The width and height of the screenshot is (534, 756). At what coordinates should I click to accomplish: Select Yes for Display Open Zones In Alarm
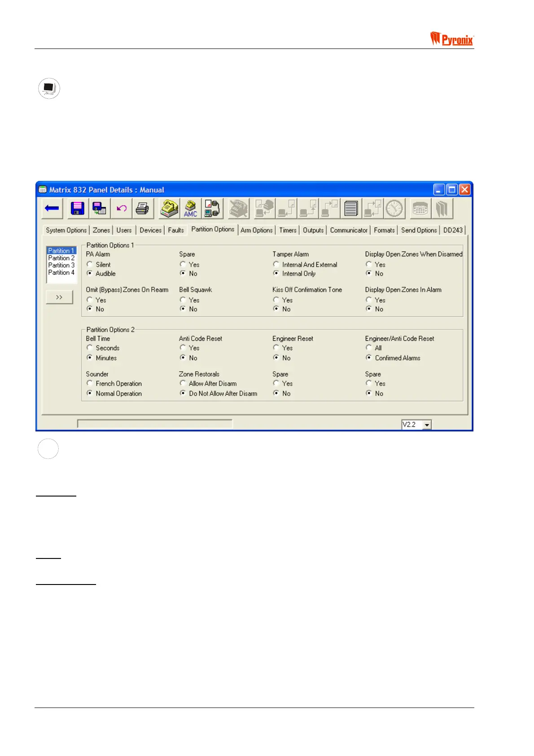369,300
